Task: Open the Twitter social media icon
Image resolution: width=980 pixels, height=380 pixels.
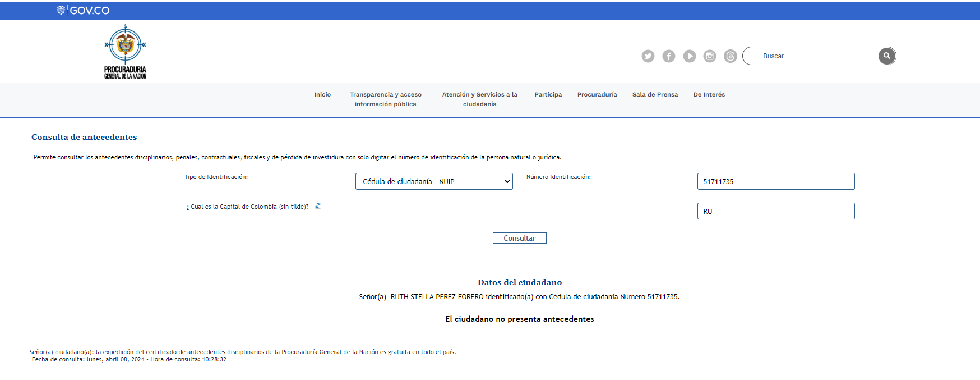Action: point(648,56)
